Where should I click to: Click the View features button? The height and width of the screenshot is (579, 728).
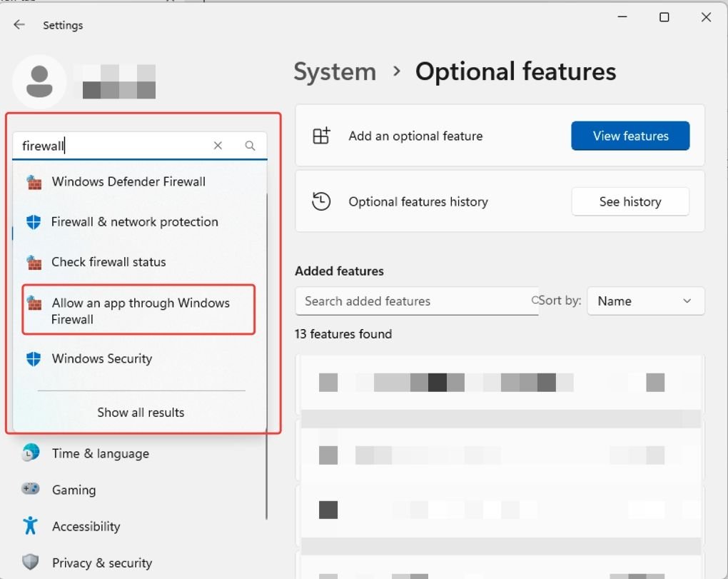point(630,136)
